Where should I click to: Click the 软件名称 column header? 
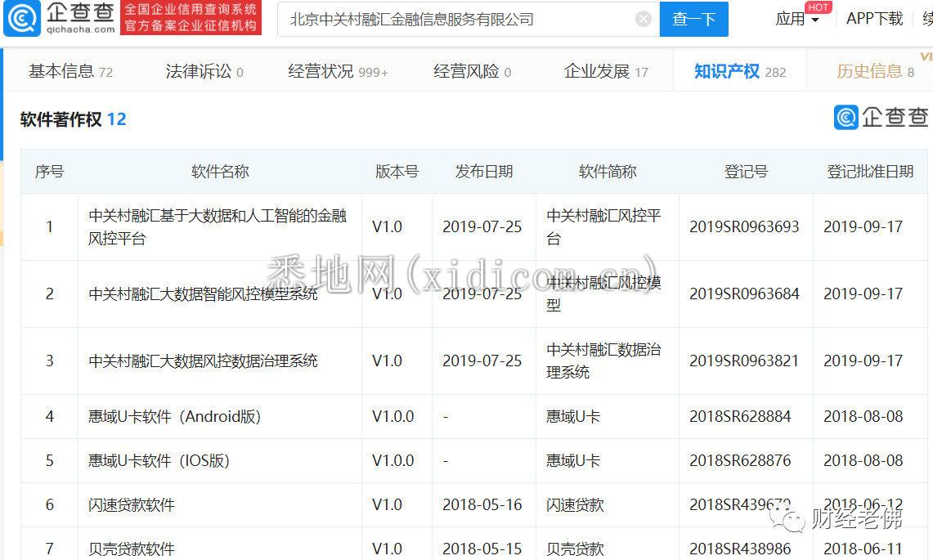[220, 172]
